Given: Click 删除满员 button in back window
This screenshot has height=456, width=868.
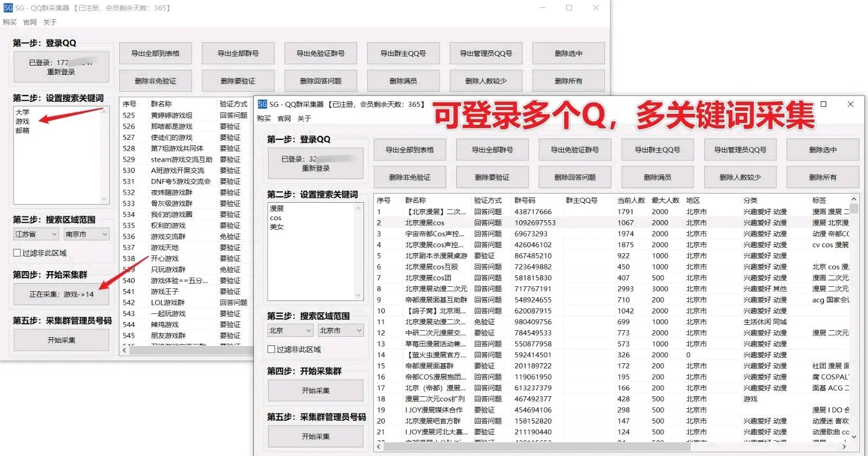Looking at the screenshot, I should point(403,81).
